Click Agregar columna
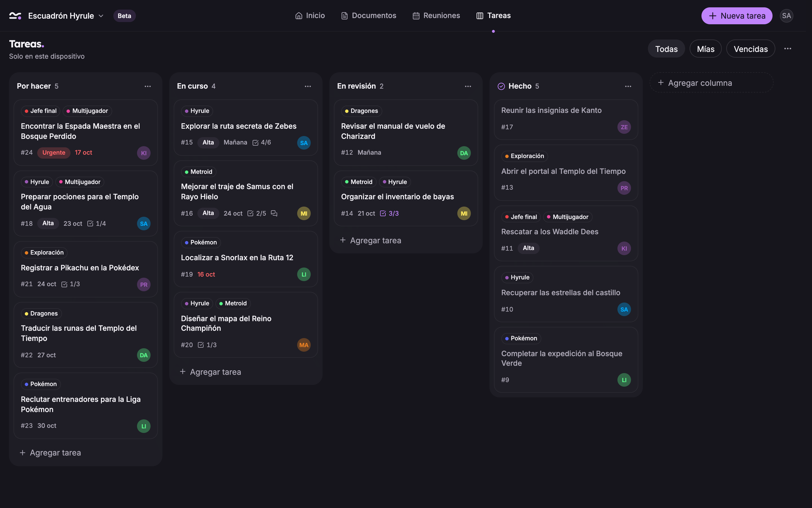 point(711,83)
